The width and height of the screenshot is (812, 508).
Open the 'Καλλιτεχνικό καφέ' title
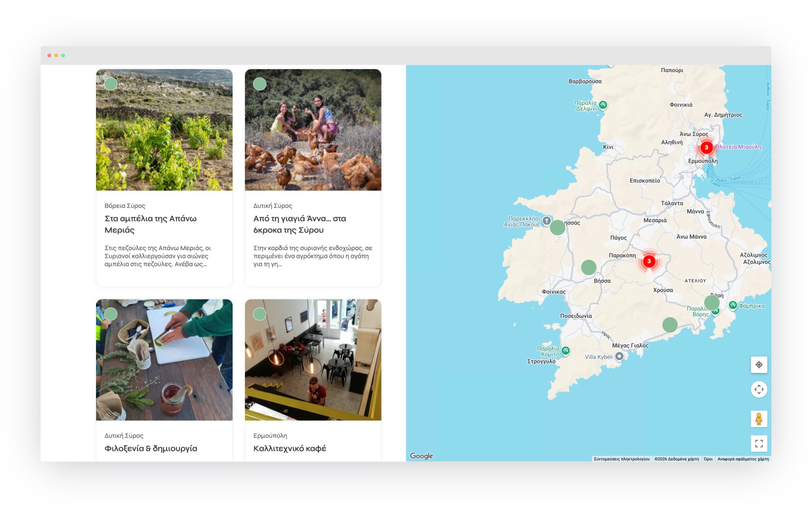290,448
